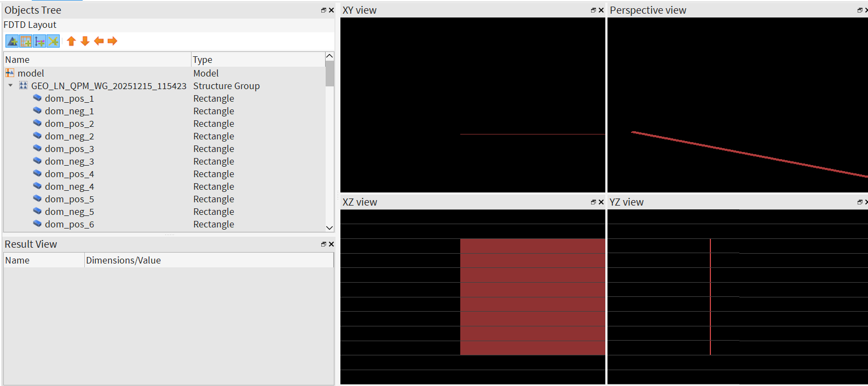The width and height of the screenshot is (868, 386).
Task: Toggle the sources filter icon with arrows
Action: pyautogui.click(x=39, y=41)
